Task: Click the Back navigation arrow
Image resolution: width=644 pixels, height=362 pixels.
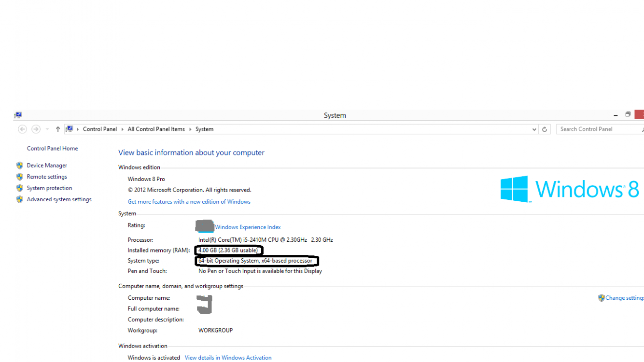Action: (x=22, y=129)
